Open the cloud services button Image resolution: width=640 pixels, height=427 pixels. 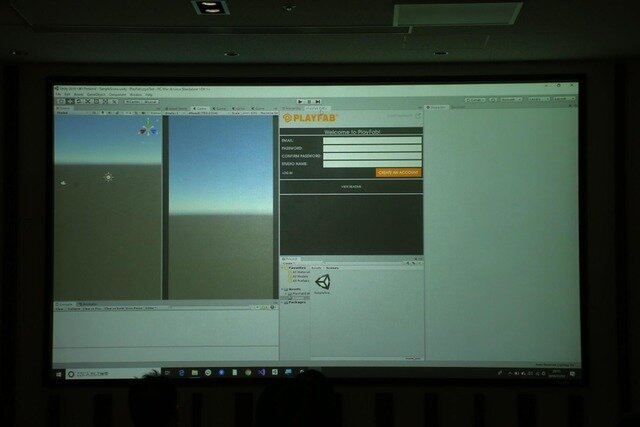[x=493, y=100]
